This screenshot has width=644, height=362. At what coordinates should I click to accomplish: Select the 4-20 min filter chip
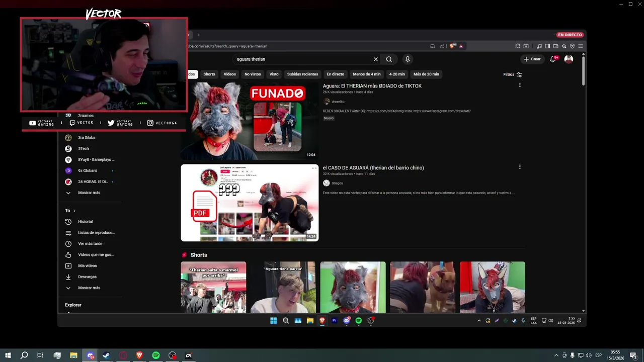[397, 74]
